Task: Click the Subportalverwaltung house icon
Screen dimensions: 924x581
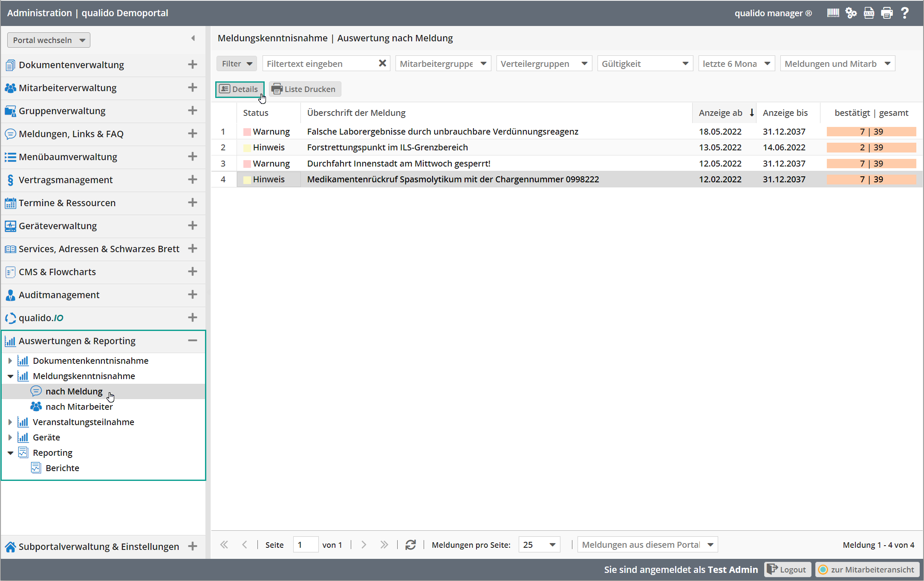Action: click(x=10, y=546)
